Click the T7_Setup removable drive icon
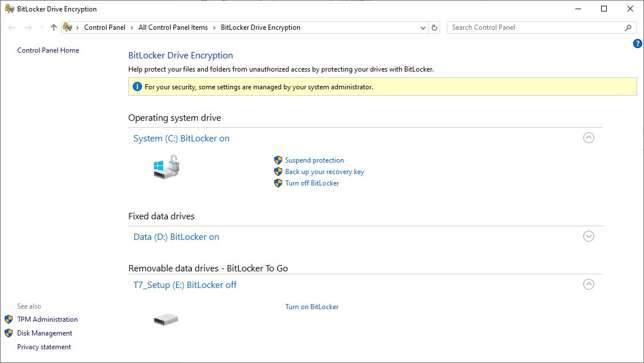 (x=166, y=319)
